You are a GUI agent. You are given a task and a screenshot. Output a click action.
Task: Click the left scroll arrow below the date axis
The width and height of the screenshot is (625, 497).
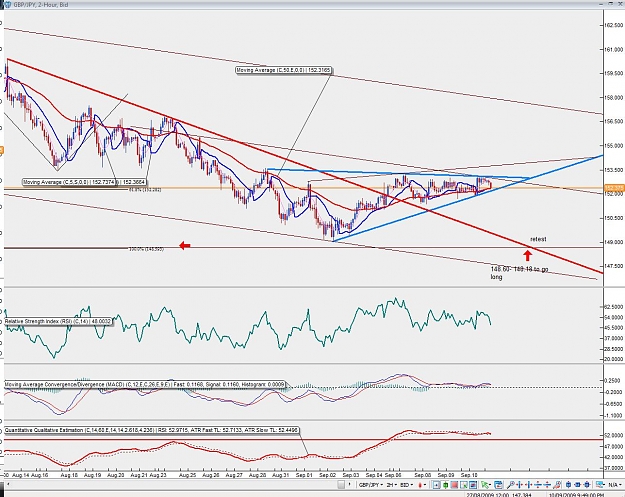coord(7,485)
